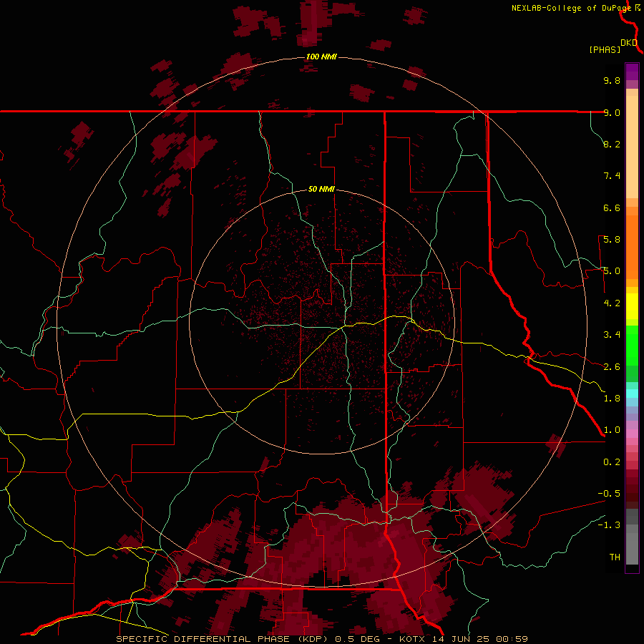Click the 6.6 value on color scale
Image resolution: width=644 pixels, height=644 pixels.
point(612,208)
